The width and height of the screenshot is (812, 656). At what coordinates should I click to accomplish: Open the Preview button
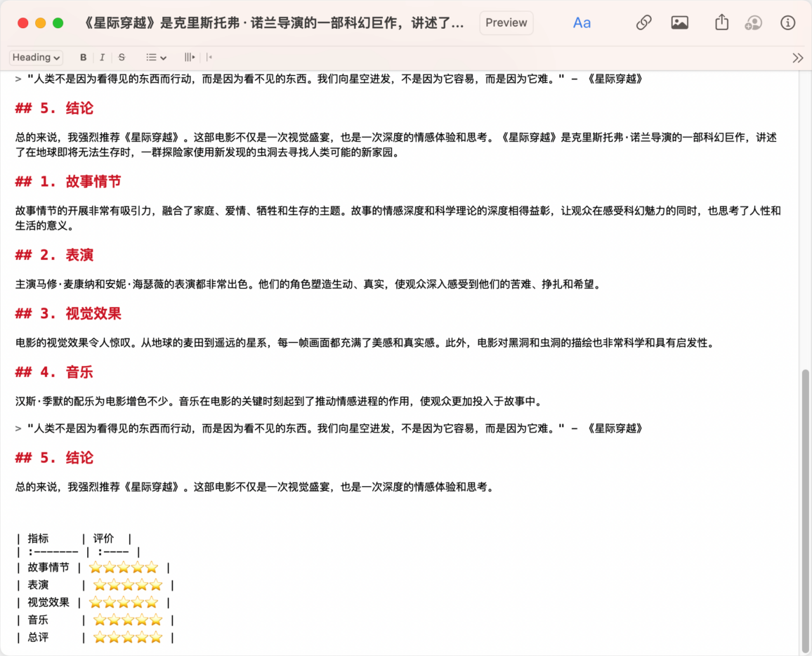[506, 22]
